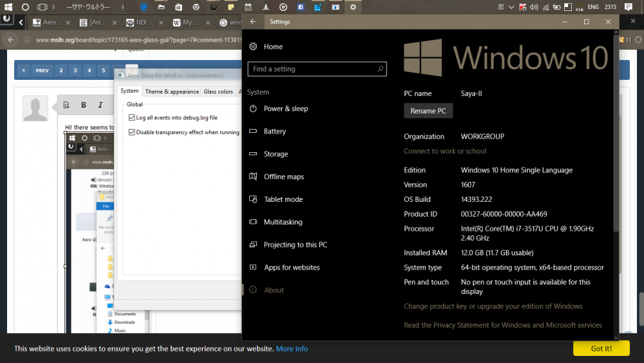Go back with Settings window back arrow
This screenshot has height=363, width=644.
coord(253,22)
